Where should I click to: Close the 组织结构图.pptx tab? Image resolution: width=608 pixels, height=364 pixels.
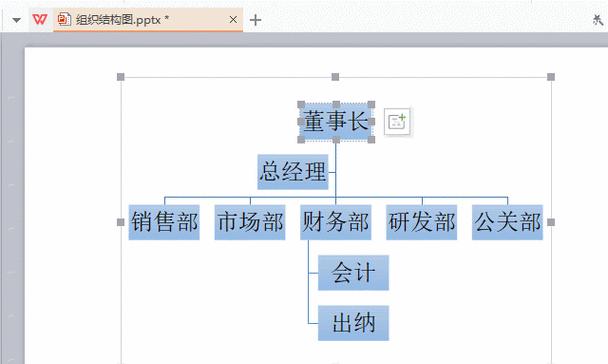233,19
